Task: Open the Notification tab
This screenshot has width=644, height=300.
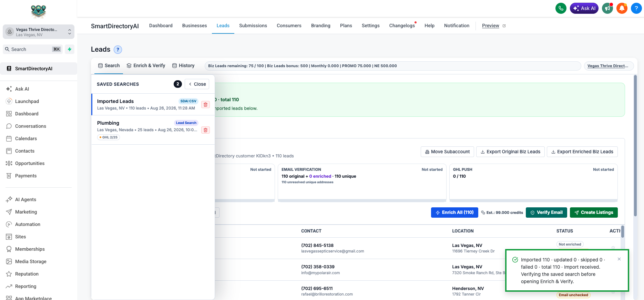Action: 457,25
